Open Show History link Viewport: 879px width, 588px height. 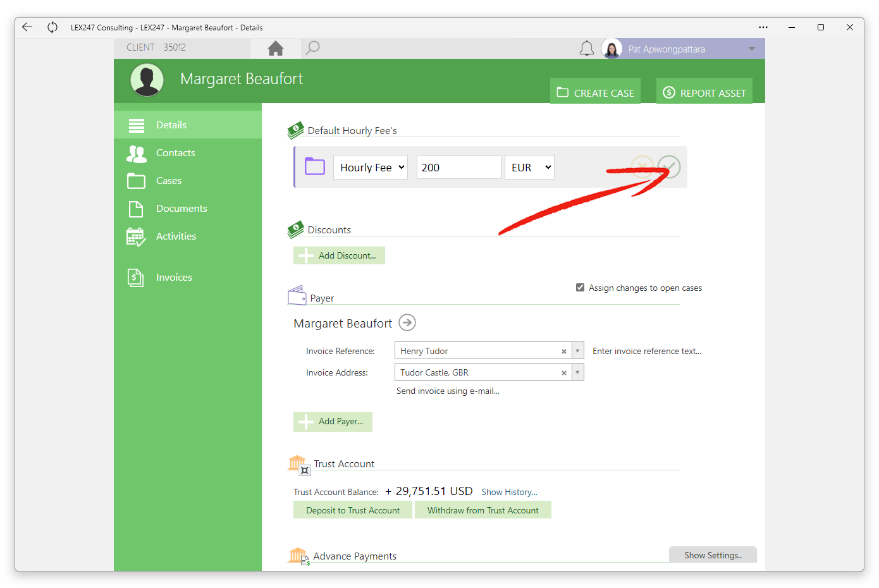pyautogui.click(x=509, y=492)
